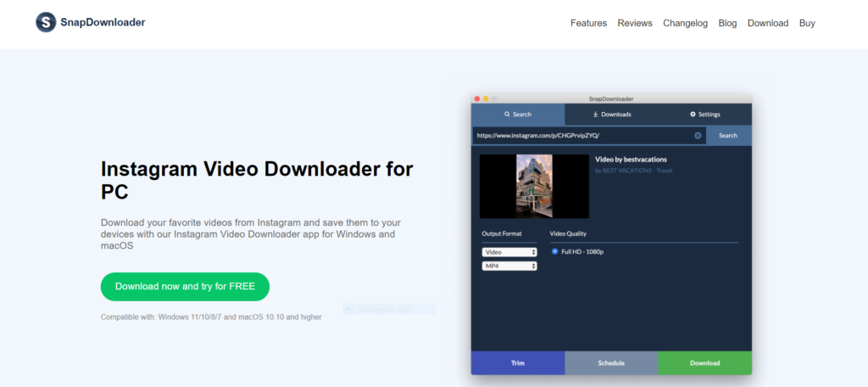
Task: Switch to the Search tab
Action: (518, 115)
